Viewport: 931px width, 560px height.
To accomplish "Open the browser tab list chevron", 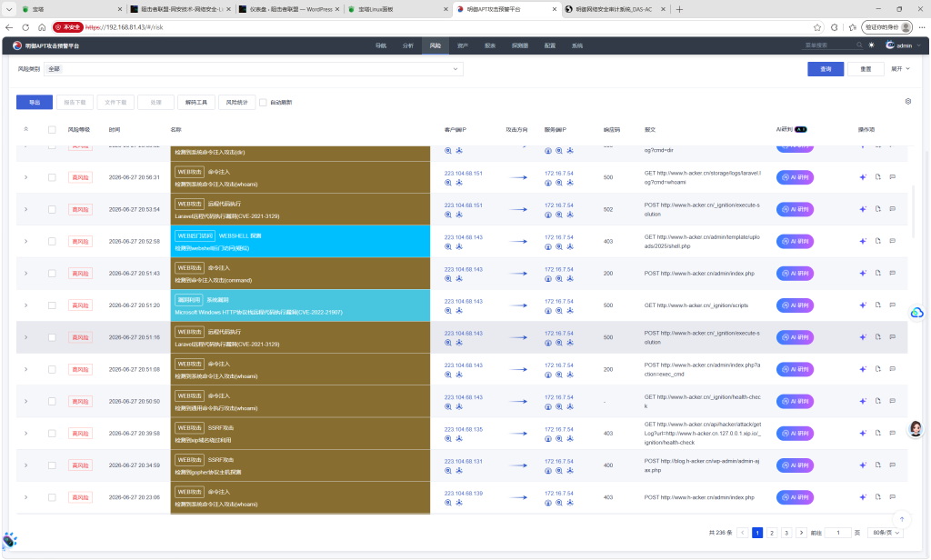I will pos(9,9).
